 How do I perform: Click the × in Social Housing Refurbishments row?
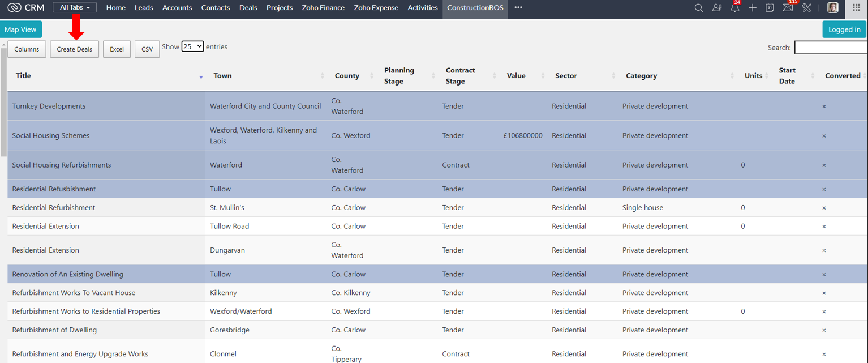[824, 165]
